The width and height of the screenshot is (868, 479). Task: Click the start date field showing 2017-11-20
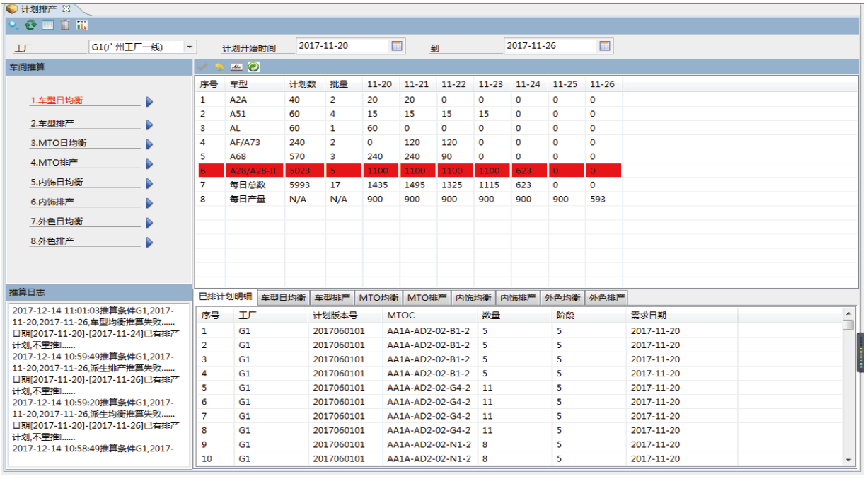342,46
